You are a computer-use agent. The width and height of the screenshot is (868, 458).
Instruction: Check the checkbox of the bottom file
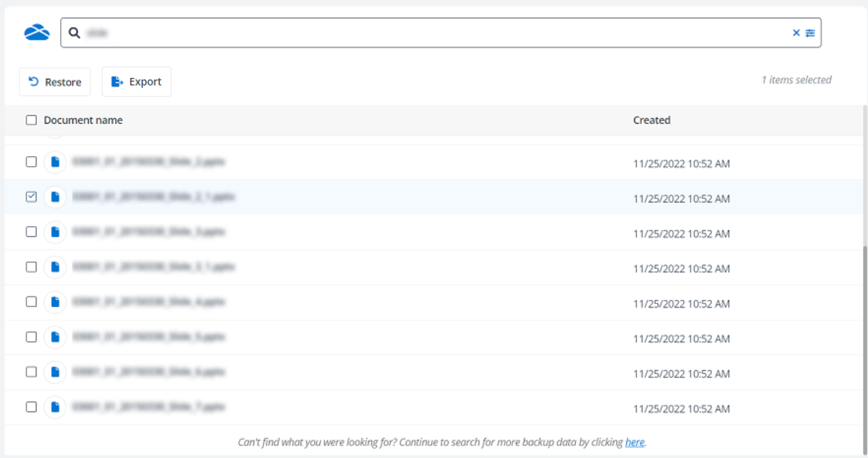click(x=31, y=408)
